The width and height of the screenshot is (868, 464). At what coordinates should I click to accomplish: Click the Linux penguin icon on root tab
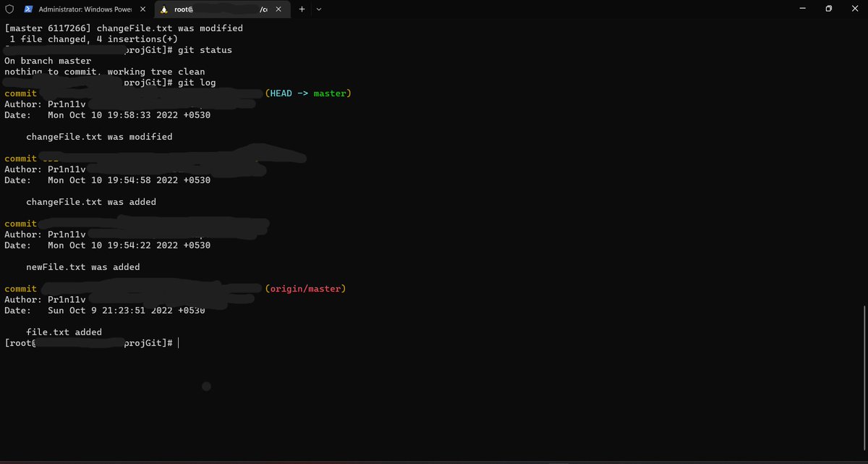click(163, 9)
